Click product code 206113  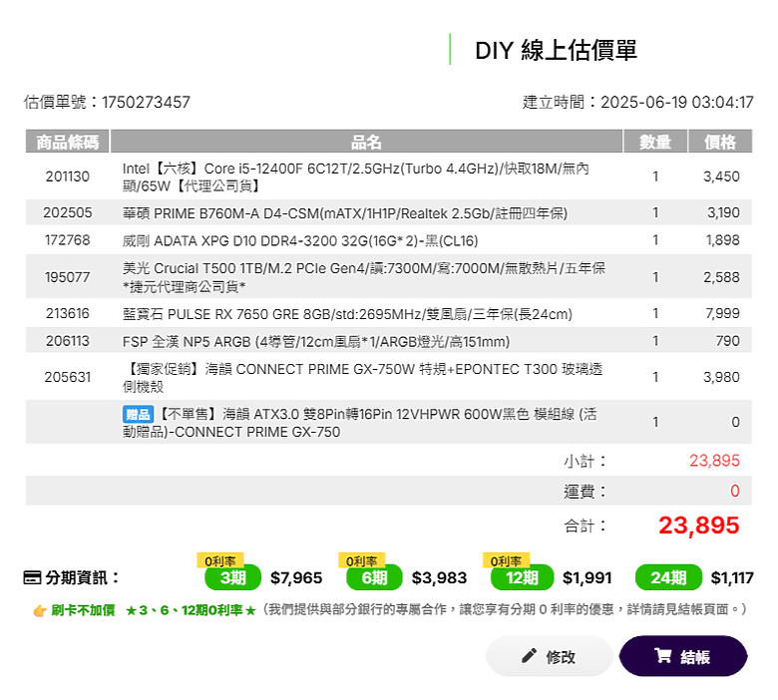tap(68, 341)
